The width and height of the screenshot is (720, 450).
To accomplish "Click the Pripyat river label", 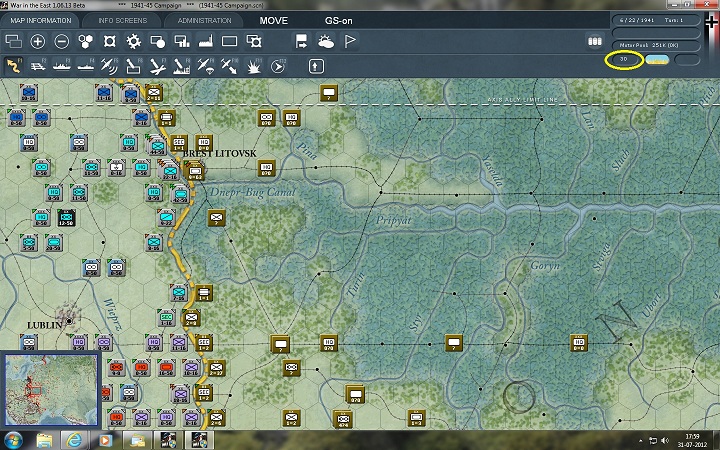I will [393, 220].
